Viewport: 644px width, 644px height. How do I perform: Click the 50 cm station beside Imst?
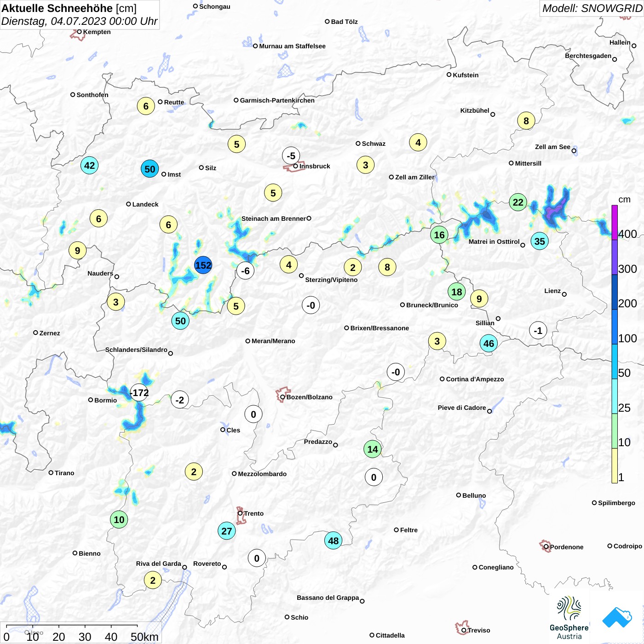(150, 169)
